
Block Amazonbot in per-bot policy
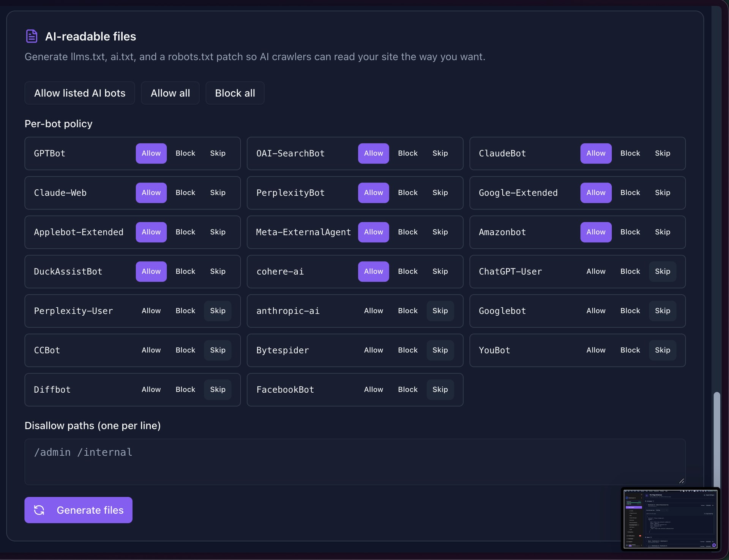point(630,232)
